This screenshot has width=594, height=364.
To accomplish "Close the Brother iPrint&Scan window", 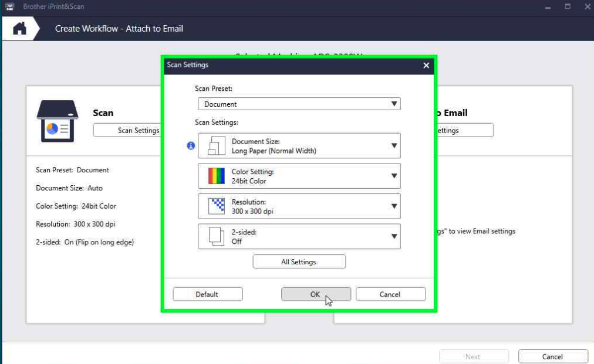I will pos(588,6).
